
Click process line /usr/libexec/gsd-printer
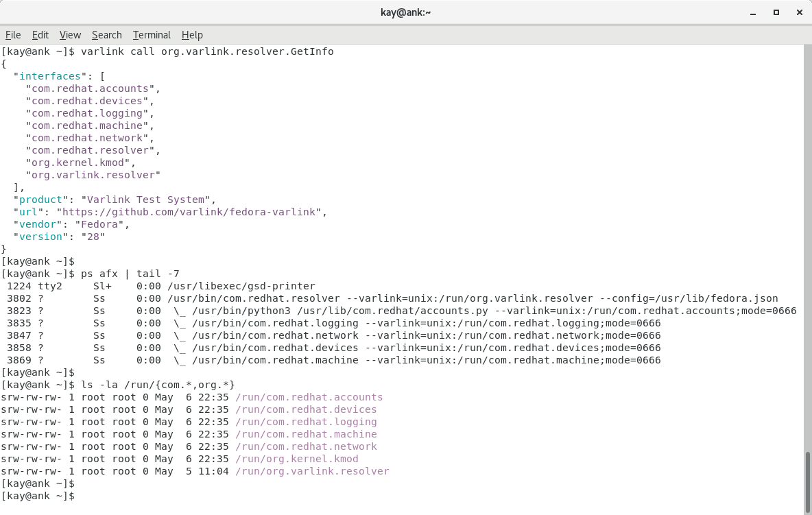(x=241, y=286)
